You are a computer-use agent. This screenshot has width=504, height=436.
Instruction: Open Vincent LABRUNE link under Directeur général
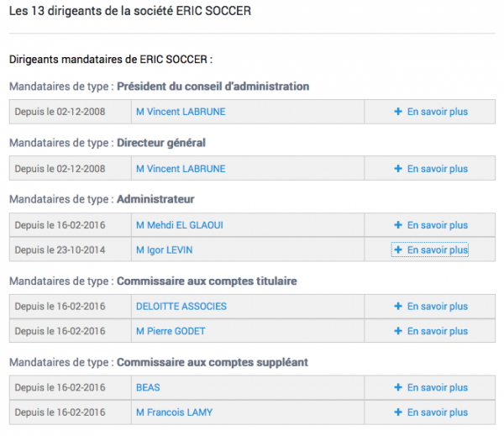click(x=181, y=169)
